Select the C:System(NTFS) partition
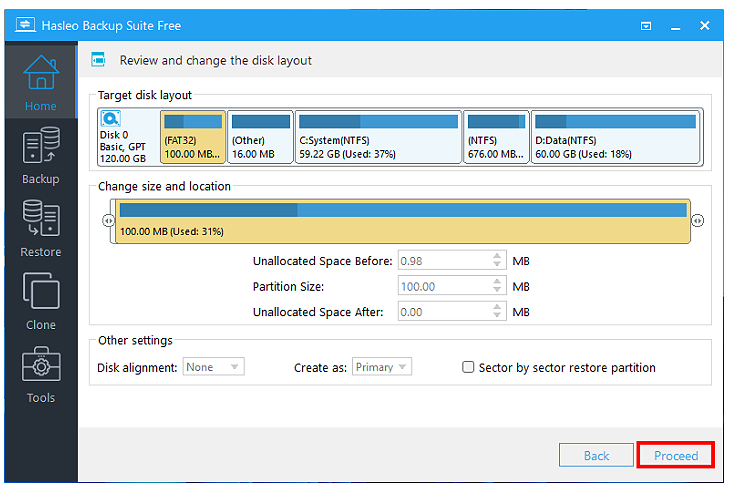Image resolution: width=732 pixels, height=494 pixels. [x=378, y=137]
